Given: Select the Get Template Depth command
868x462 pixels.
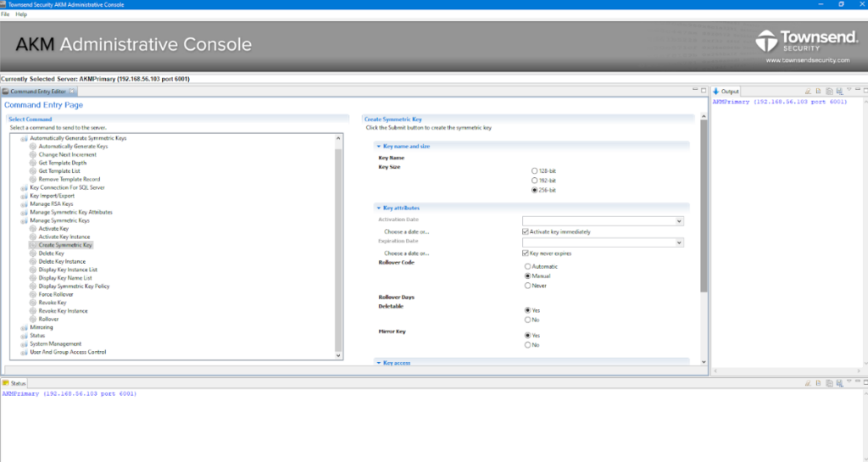Looking at the screenshot, I should (62, 164).
